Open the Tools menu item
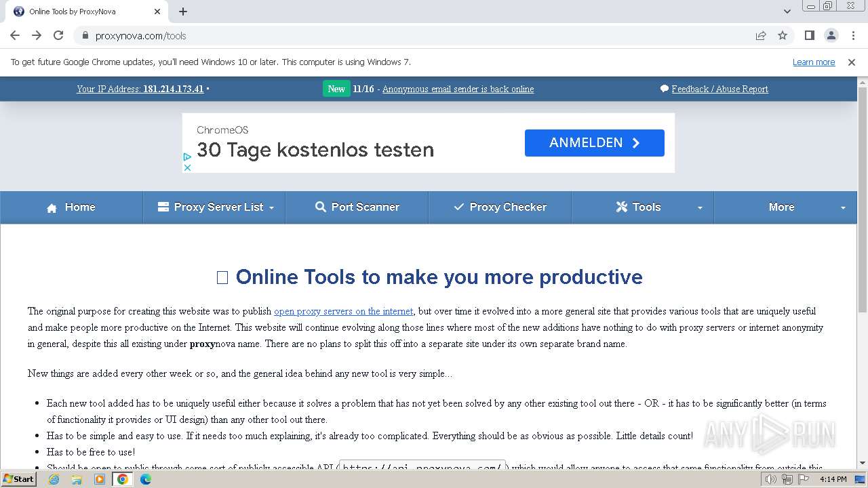The height and width of the screenshot is (488, 868). (643, 207)
